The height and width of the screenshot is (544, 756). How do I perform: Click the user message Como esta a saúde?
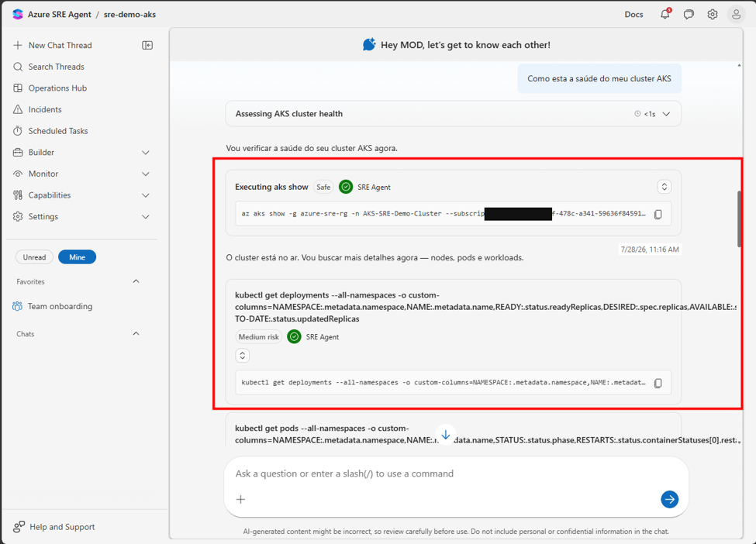pos(599,78)
